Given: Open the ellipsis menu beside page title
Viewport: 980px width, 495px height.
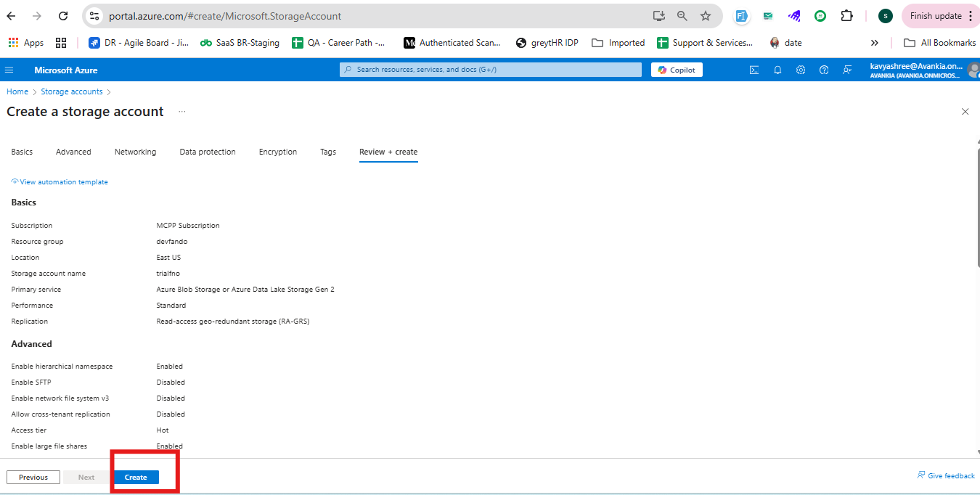Looking at the screenshot, I should 182,112.
